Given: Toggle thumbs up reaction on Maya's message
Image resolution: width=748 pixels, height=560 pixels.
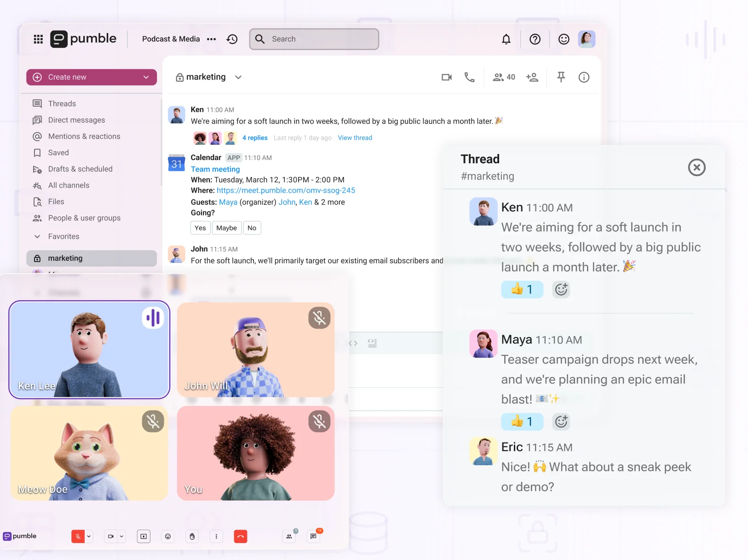Looking at the screenshot, I should 522,421.
